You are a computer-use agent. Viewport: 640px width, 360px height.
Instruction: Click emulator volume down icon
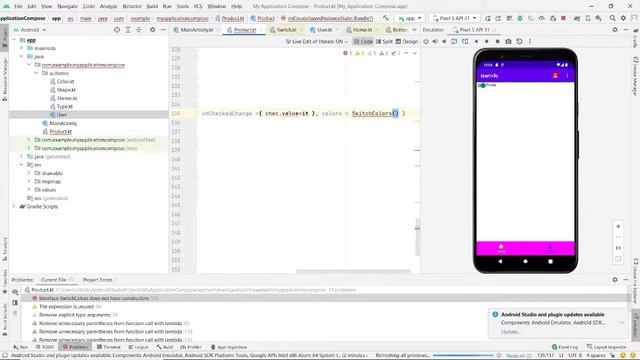pos(444,42)
